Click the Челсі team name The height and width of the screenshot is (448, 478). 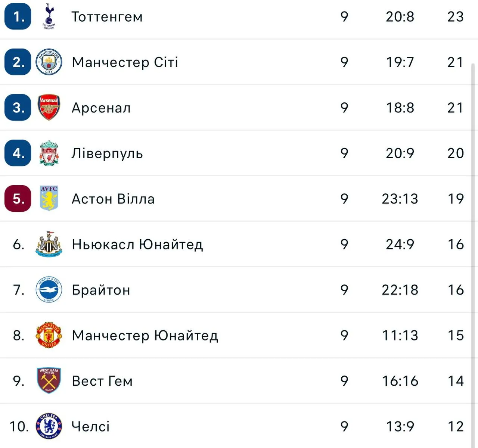91,426
